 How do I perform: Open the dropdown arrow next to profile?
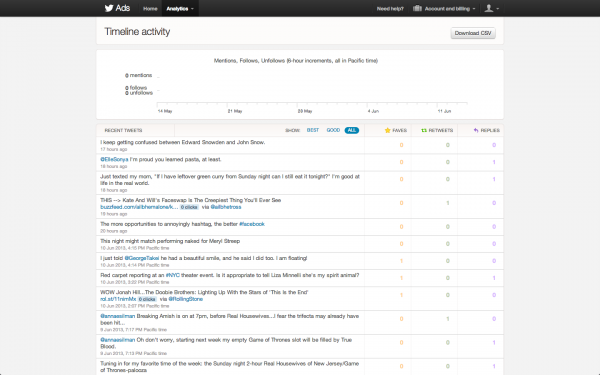coord(497,8)
